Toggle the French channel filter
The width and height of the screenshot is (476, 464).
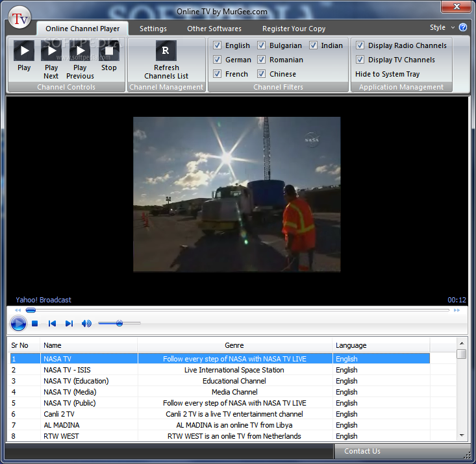217,74
